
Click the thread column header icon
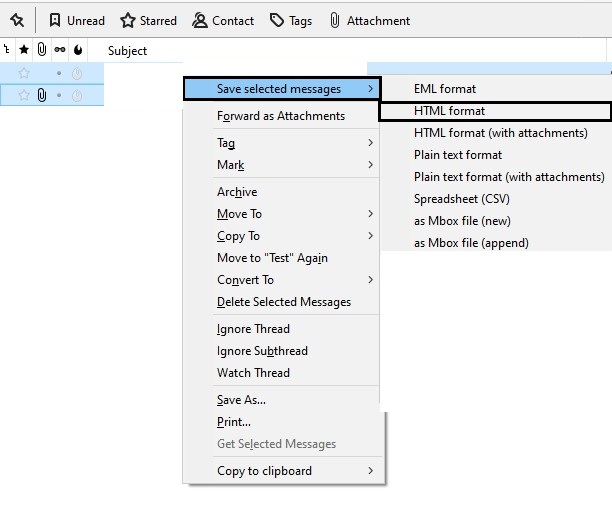tap(6, 50)
